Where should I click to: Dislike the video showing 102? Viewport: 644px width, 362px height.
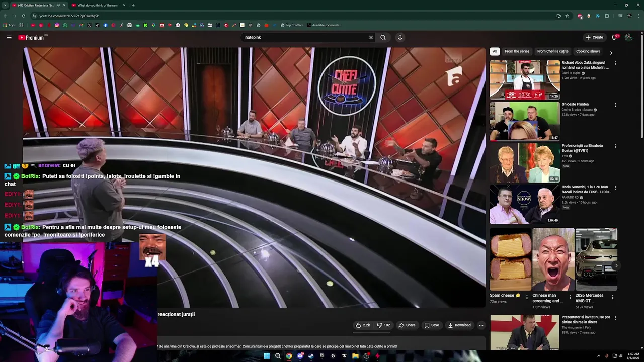(384, 325)
